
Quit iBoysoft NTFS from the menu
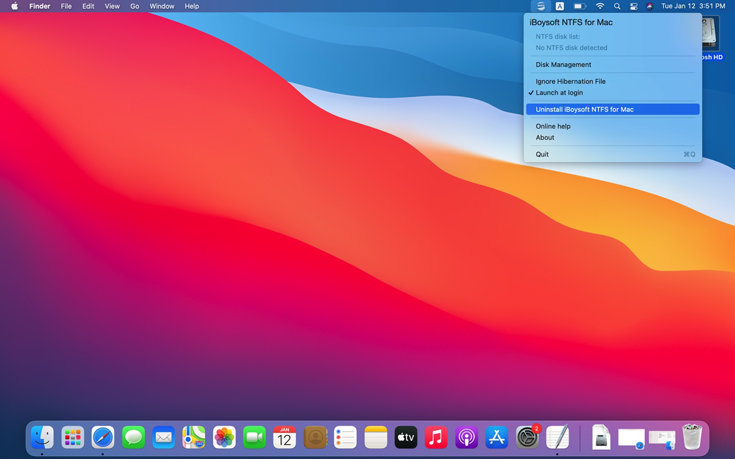pyautogui.click(x=542, y=154)
